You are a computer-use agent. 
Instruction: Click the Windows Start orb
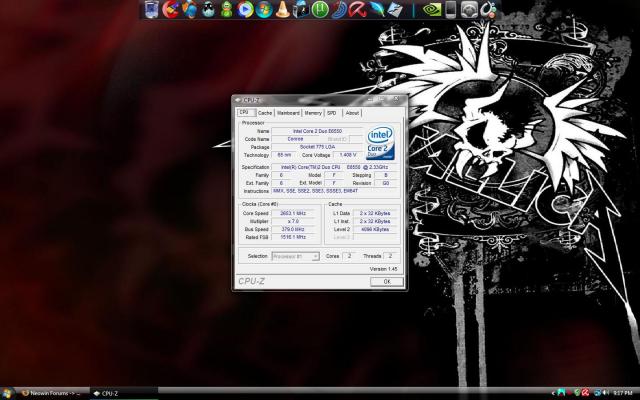(7, 393)
